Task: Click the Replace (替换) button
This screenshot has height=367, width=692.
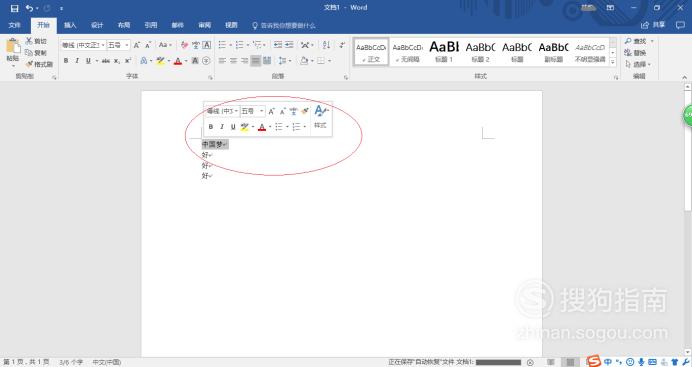Action: (x=636, y=52)
